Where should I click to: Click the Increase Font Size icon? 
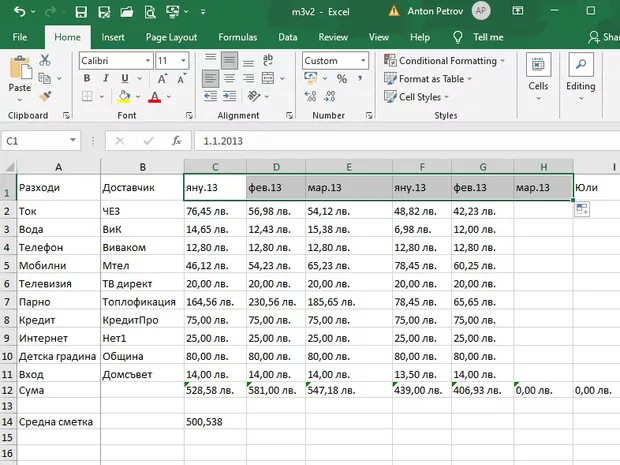[x=163, y=80]
